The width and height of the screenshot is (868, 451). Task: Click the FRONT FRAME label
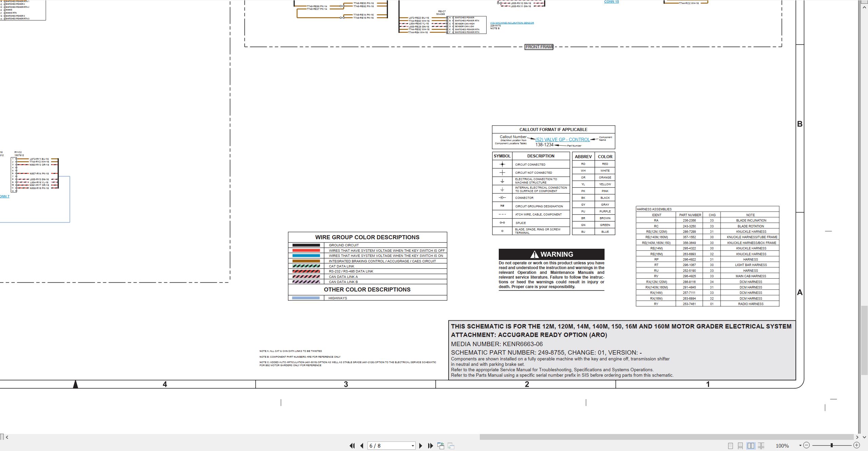coord(539,47)
